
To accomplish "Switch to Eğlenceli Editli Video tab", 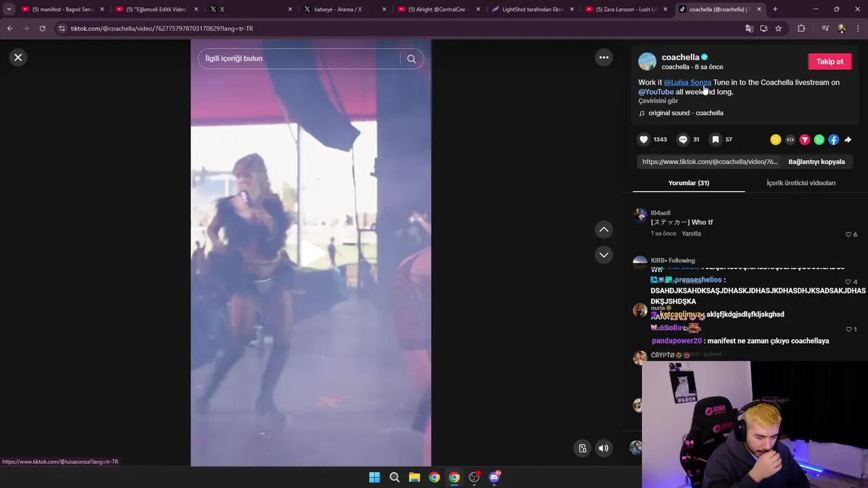I will pyautogui.click(x=156, y=9).
